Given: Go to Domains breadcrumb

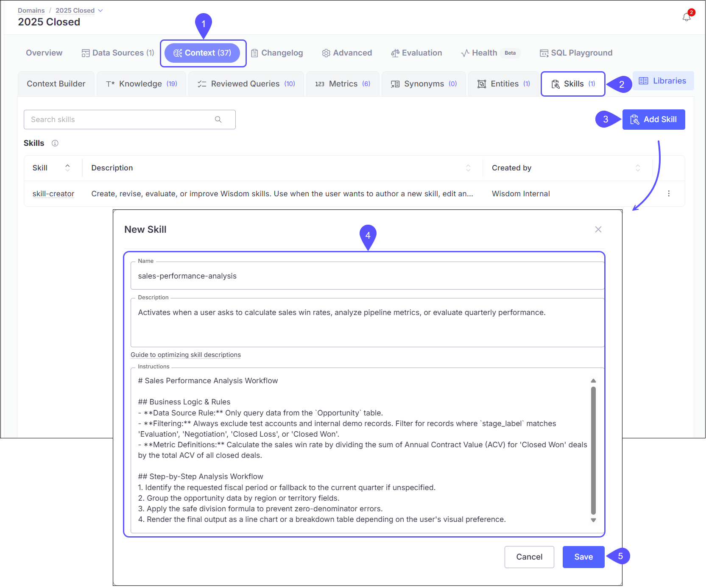Looking at the screenshot, I should 31,11.
